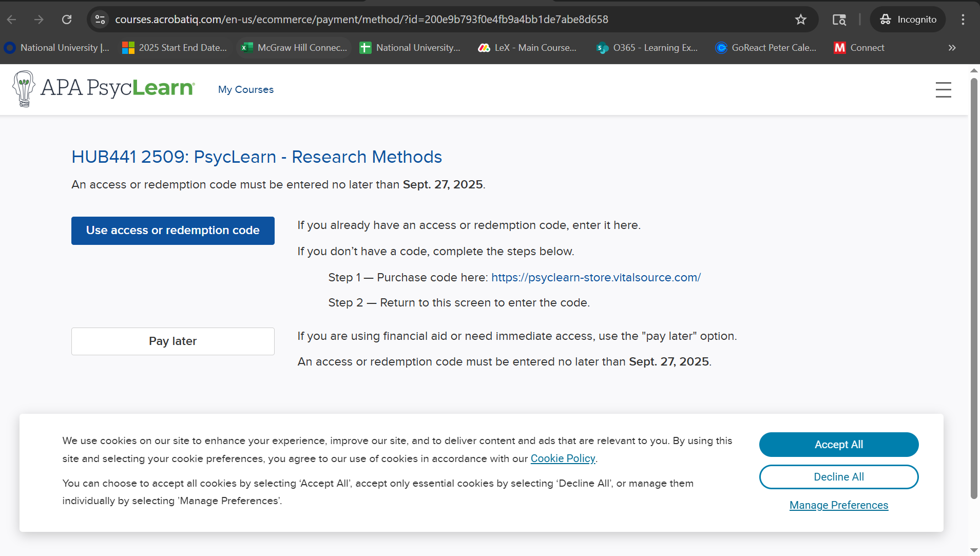Screen dimensions: 980x556
Task: Click the Incognito mode indicator
Action: pyautogui.click(x=908, y=20)
